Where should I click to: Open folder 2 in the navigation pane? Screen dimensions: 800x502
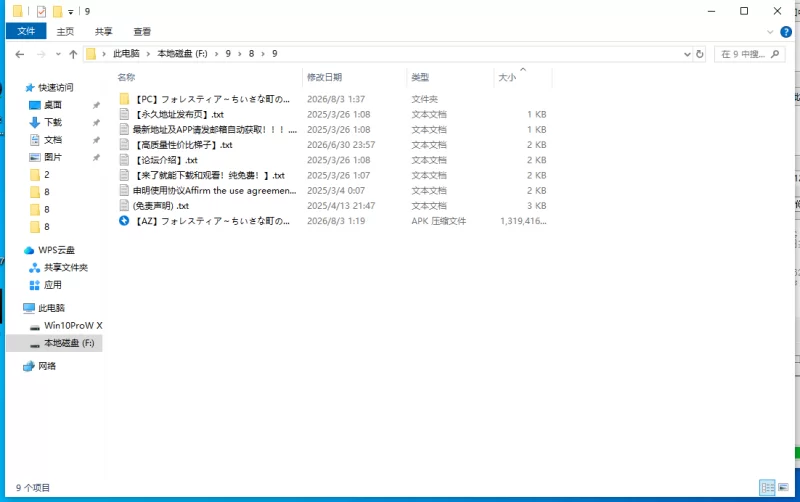coord(46,174)
